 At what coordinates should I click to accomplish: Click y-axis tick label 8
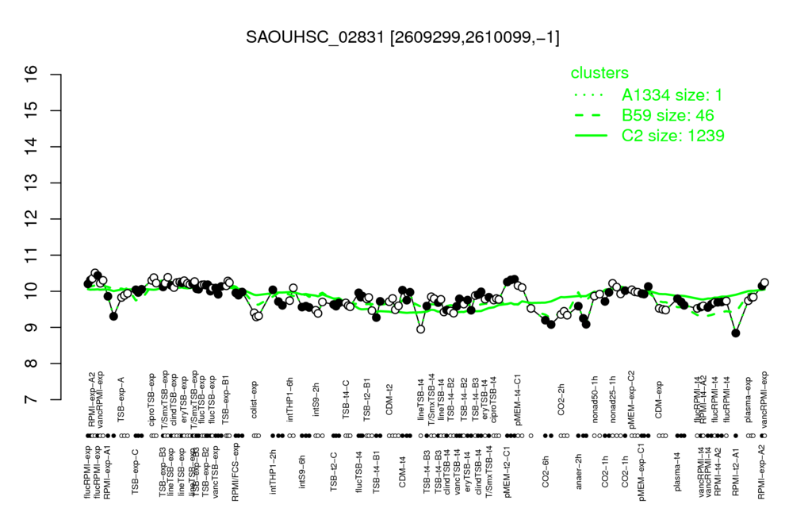(32, 364)
